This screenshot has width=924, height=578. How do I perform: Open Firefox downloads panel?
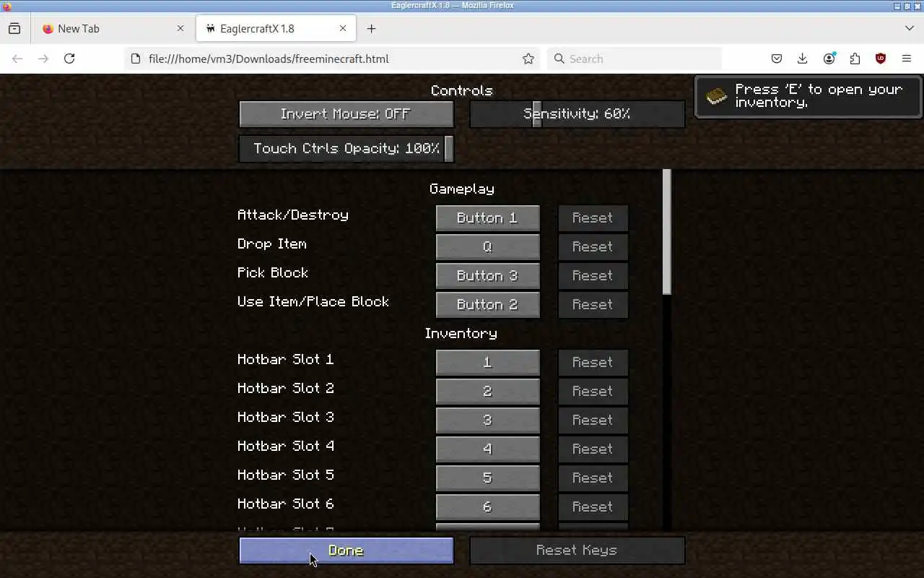click(802, 59)
